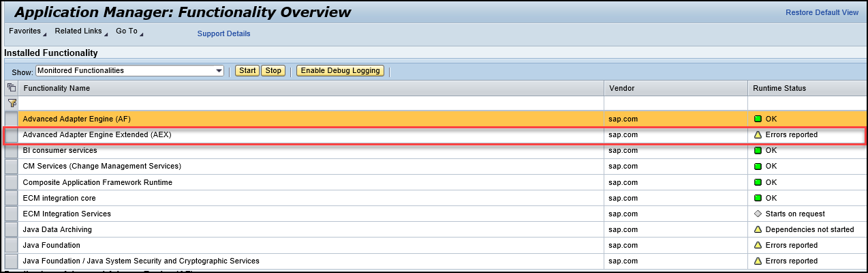Click the table filter funnel icon
868x273 pixels.
point(11,103)
